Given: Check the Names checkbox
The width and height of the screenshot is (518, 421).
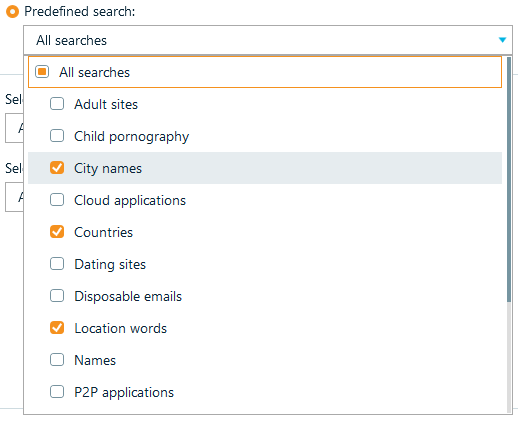Looking at the screenshot, I should [57, 360].
